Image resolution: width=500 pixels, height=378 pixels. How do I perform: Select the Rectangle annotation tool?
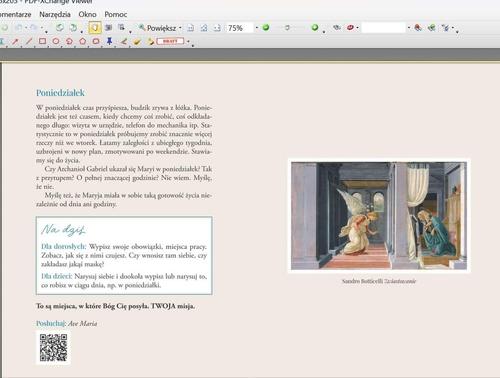pos(42,41)
